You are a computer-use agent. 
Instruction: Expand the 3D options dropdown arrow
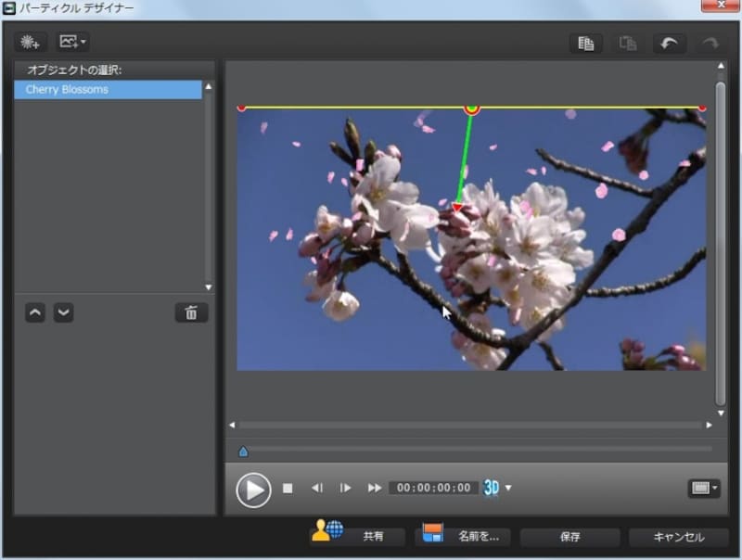point(508,489)
